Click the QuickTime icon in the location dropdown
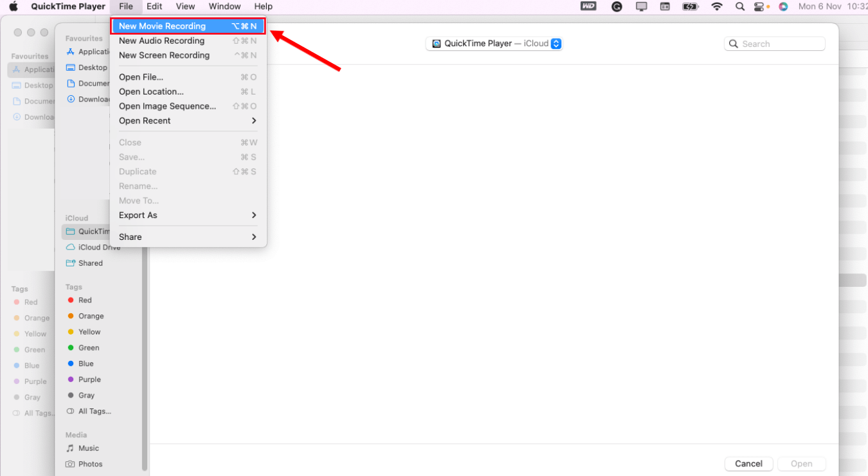The width and height of the screenshot is (868, 476). click(437, 44)
